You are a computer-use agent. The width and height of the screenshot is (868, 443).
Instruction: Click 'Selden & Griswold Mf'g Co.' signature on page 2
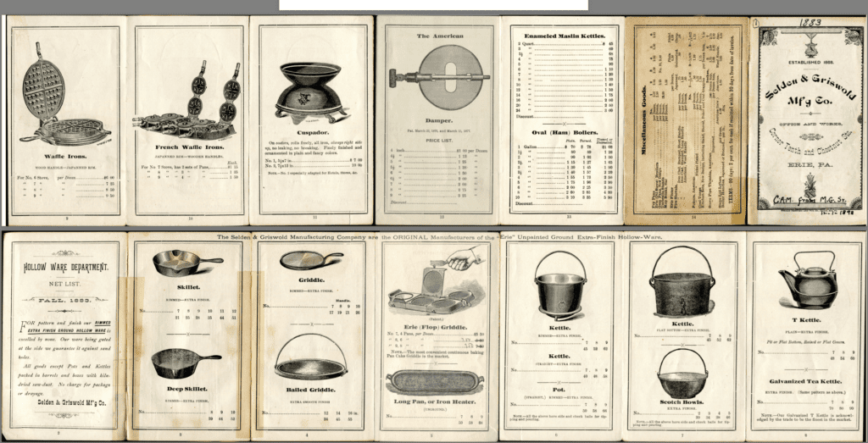pyautogui.click(x=71, y=402)
